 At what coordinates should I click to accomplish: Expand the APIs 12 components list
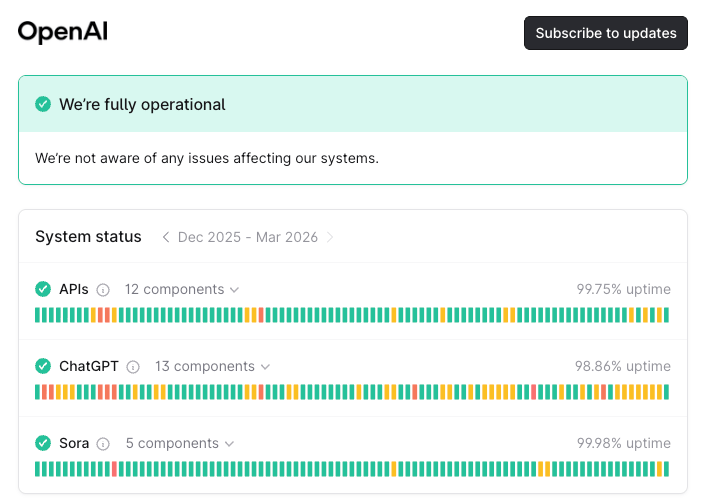pyautogui.click(x=181, y=289)
